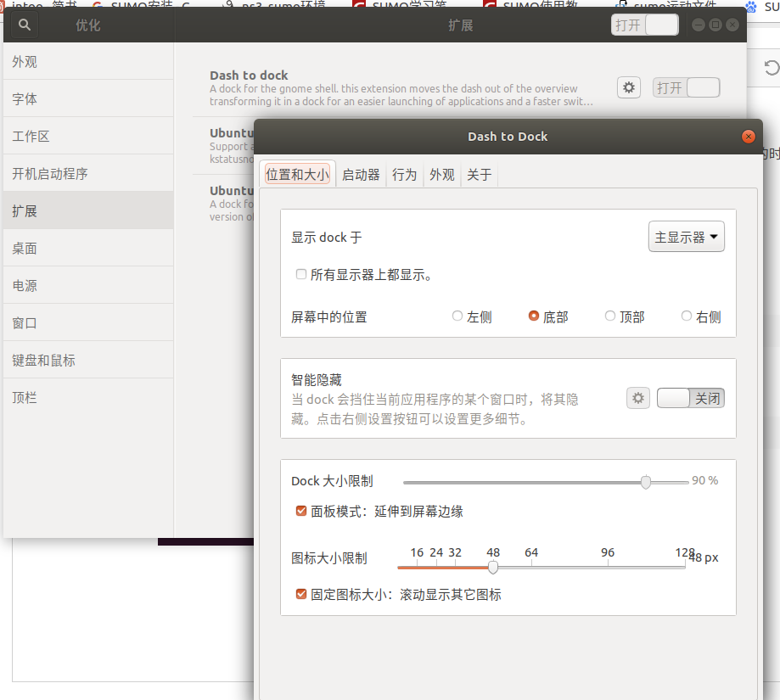Uncheck fixed icon size option

tap(301, 594)
